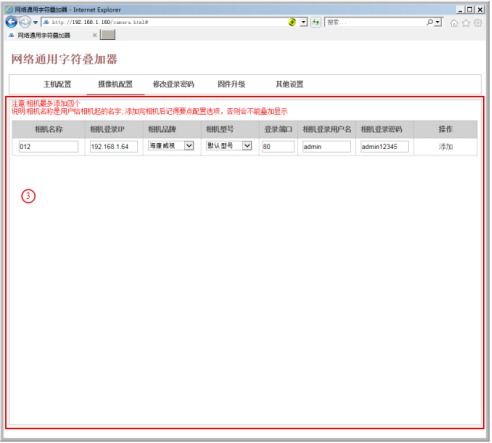Minimize the Internet Explorer window
Screen dimensions: 492x443
tap(460, 10)
